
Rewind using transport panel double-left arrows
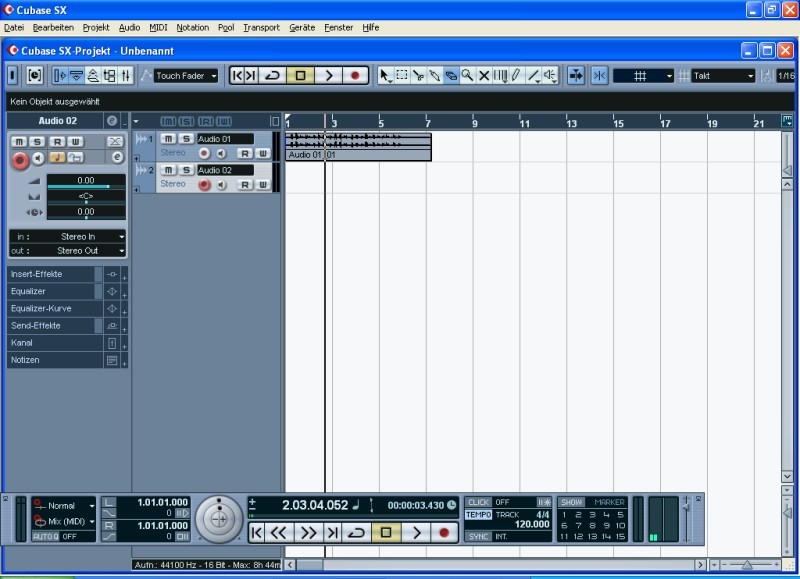click(x=279, y=533)
